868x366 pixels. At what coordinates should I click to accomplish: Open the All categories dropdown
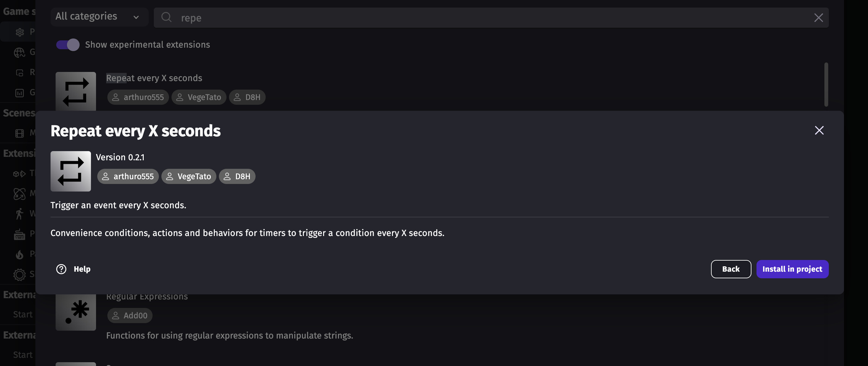click(98, 17)
